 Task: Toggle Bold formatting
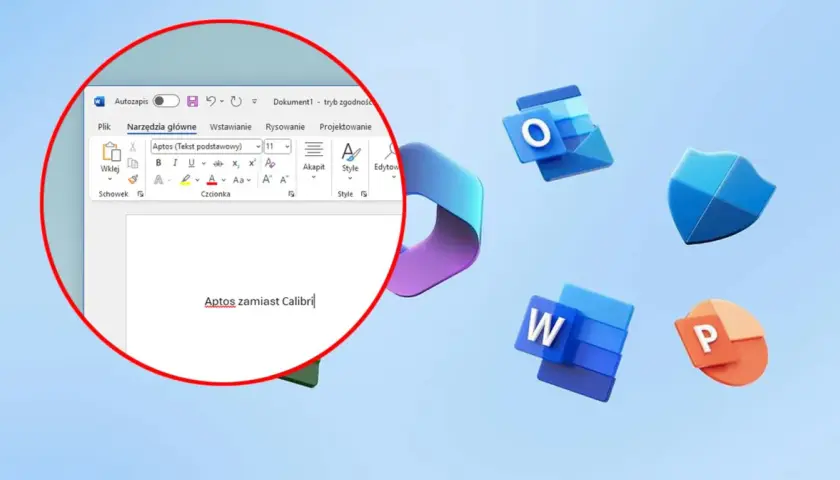pos(158,163)
